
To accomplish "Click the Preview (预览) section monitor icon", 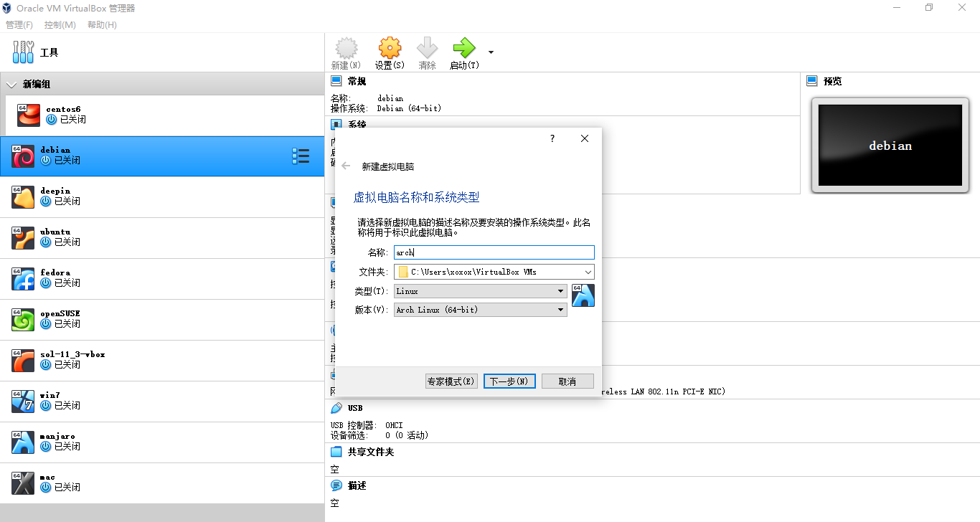I will point(812,81).
